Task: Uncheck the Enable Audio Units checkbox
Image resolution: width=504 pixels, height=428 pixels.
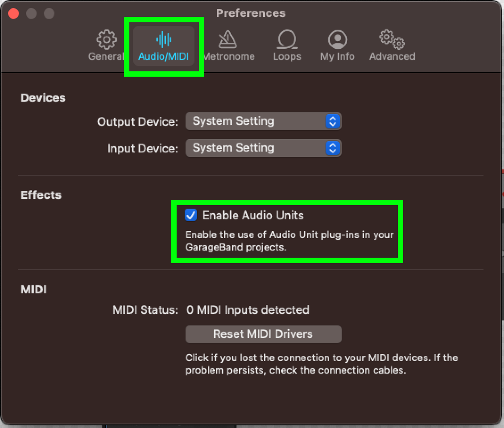Action: [190, 215]
